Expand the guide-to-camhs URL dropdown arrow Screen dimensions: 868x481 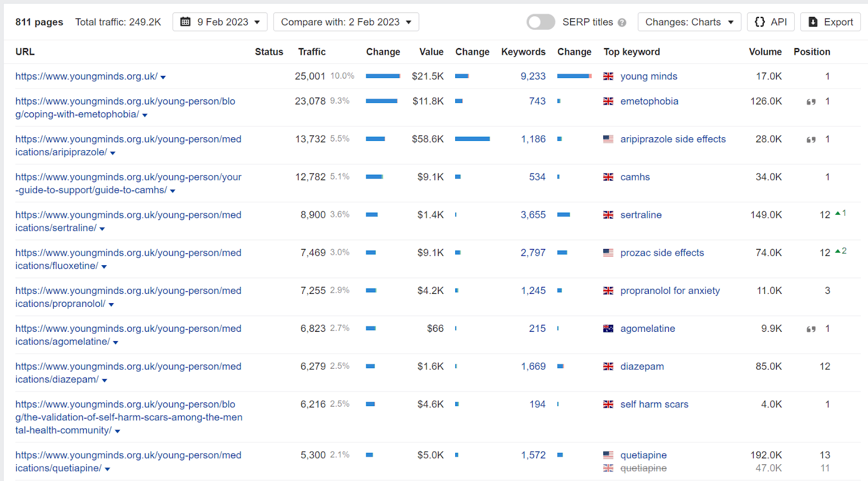pyautogui.click(x=173, y=191)
